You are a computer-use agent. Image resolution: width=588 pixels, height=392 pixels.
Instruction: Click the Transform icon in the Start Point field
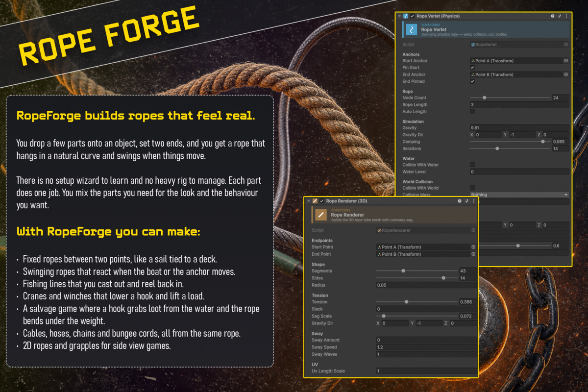click(x=379, y=247)
